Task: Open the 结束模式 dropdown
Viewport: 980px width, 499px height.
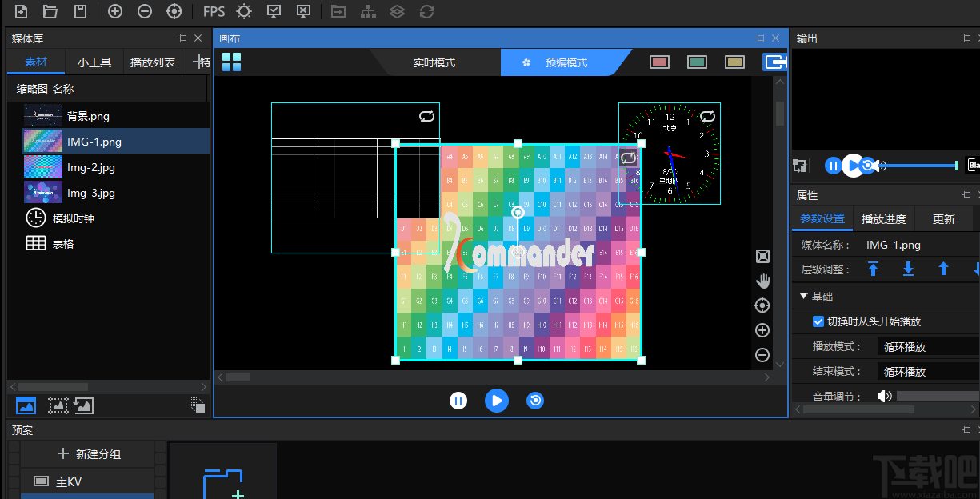Action: (928, 372)
